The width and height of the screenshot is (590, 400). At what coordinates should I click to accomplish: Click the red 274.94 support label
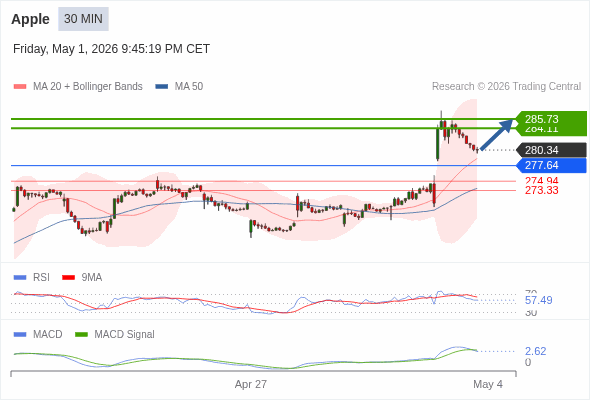(541, 180)
